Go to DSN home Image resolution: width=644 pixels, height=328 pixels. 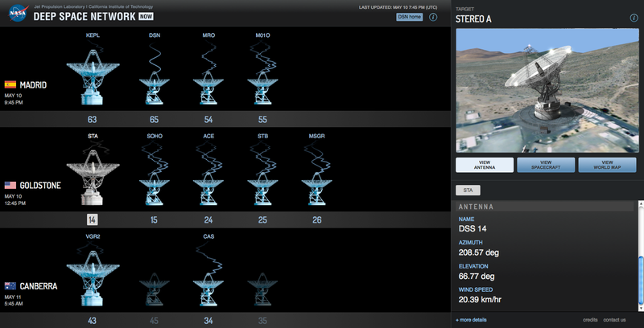tap(410, 17)
